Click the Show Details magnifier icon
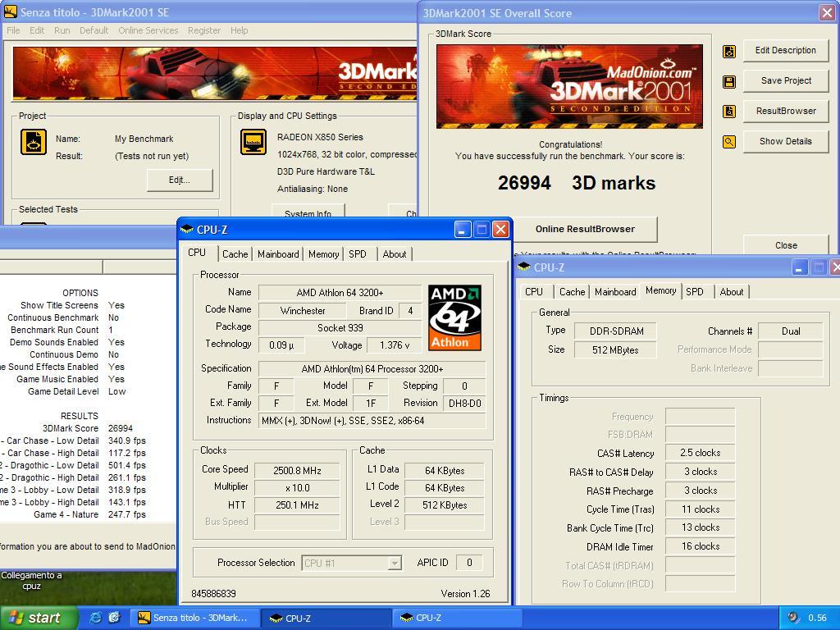The width and height of the screenshot is (840, 630). (729, 141)
